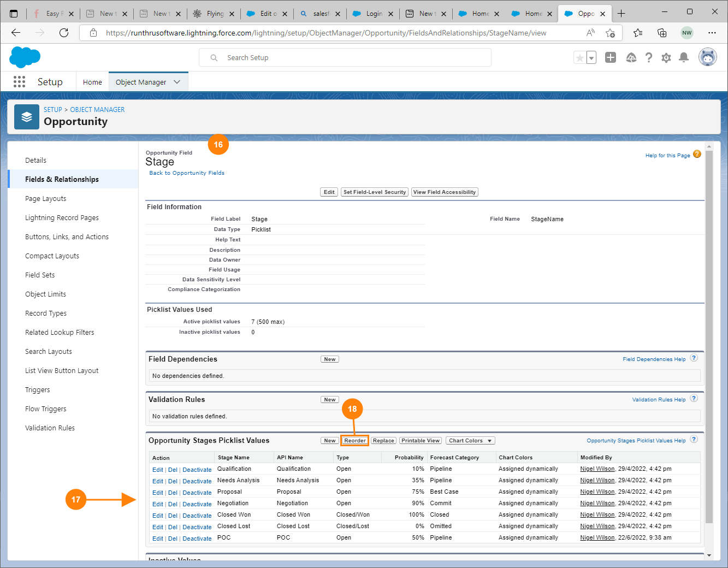Click the Salesforce Help question mark icon
The height and width of the screenshot is (568, 728).
click(648, 57)
